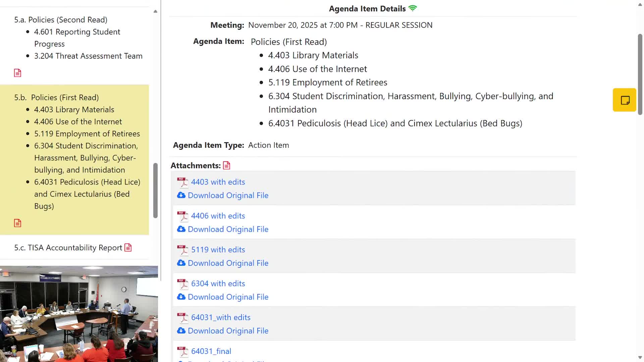Select agenda item 5.c. TISA Accountability Report

coord(68,248)
